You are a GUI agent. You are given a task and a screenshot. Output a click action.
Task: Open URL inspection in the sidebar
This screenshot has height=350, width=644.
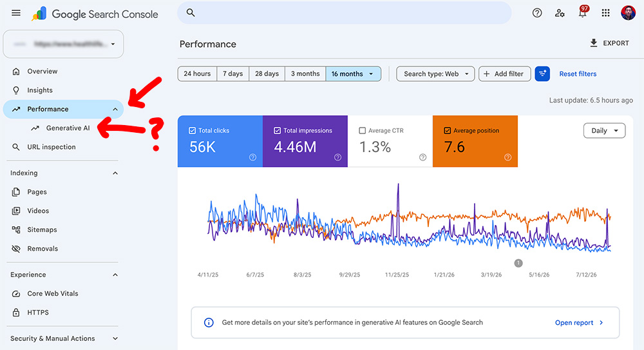(63, 147)
